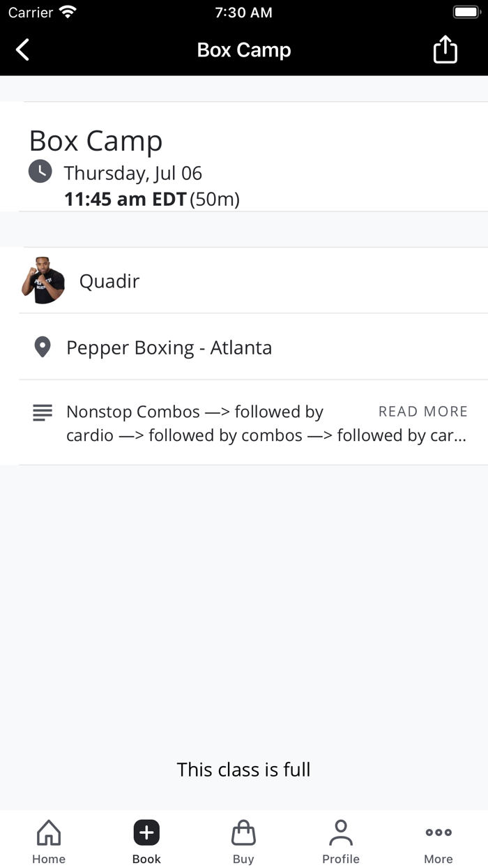Screen dimensions: 488x868
Task: Tap the battery icon in status bar
Action: coord(466,11)
